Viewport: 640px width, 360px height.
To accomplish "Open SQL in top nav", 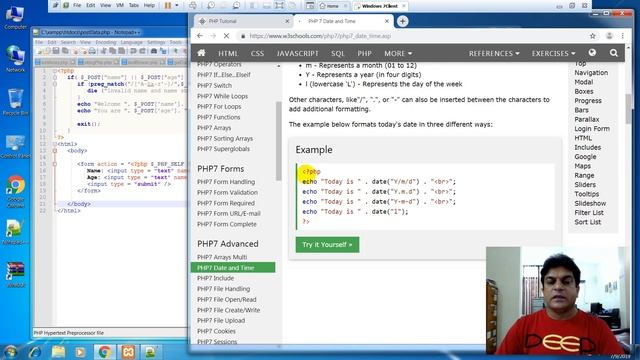I will [338, 53].
